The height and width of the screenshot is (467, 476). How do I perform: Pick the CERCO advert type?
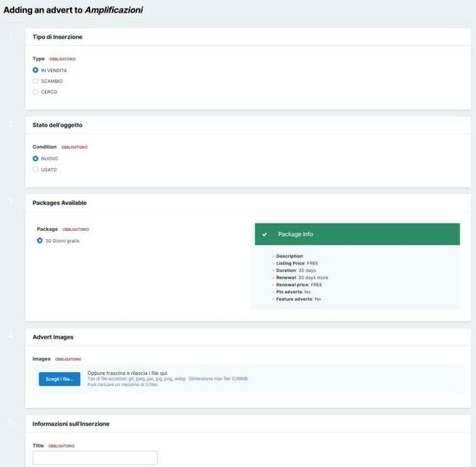coord(36,92)
